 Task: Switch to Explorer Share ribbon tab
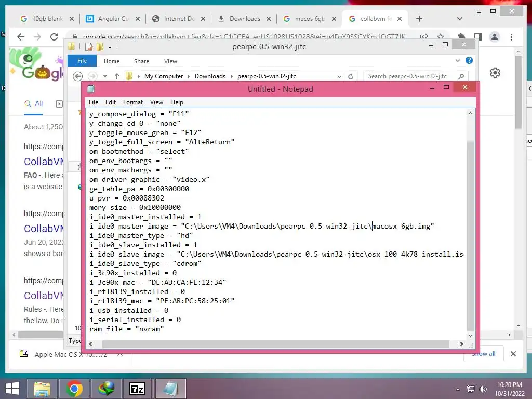click(x=141, y=61)
